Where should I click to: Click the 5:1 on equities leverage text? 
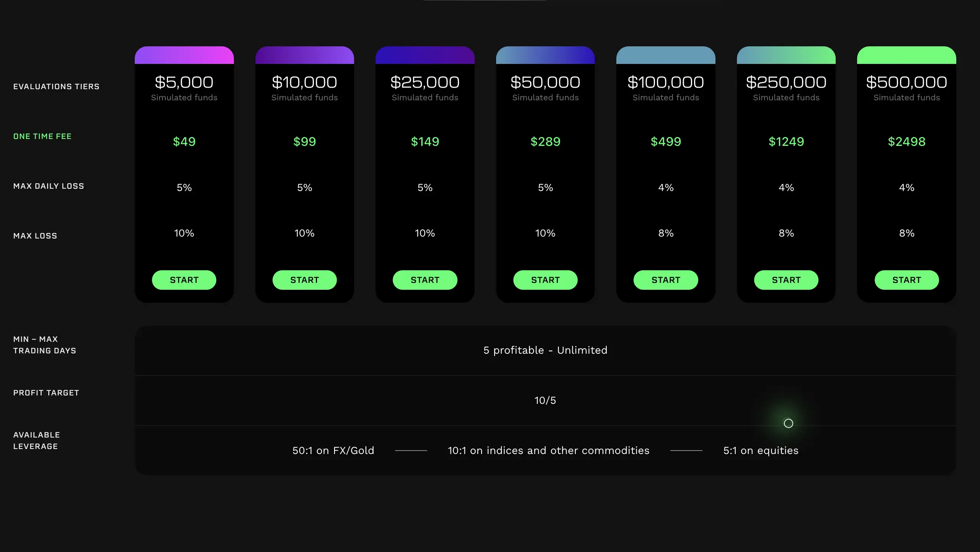(x=761, y=450)
